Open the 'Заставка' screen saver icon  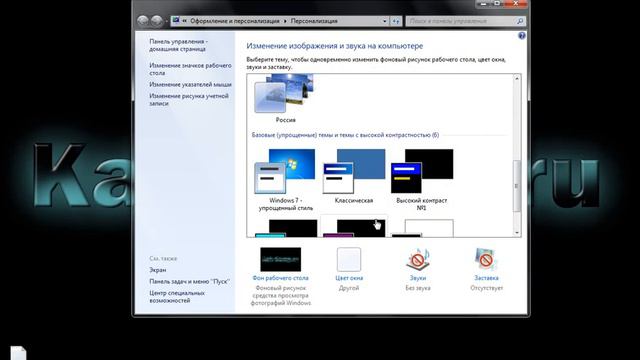click(486, 259)
